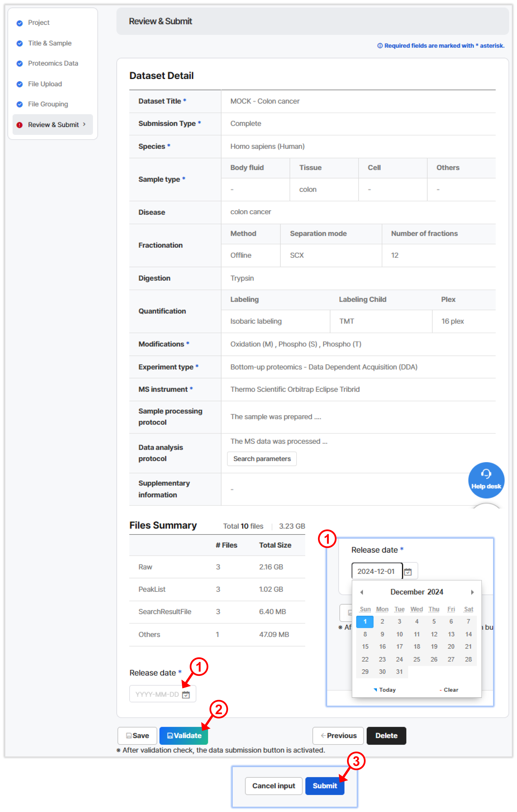Advance to next month in the calendar
This screenshot has width=517, height=812.
click(x=472, y=592)
